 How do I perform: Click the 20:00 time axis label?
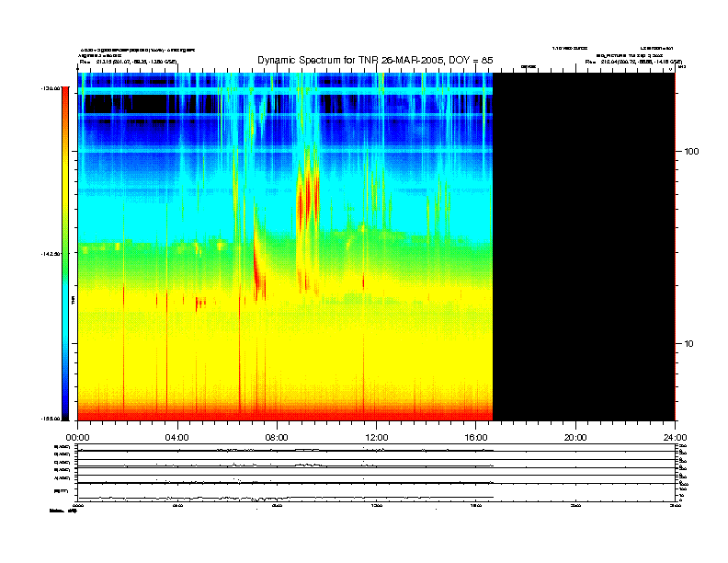tap(575, 438)
